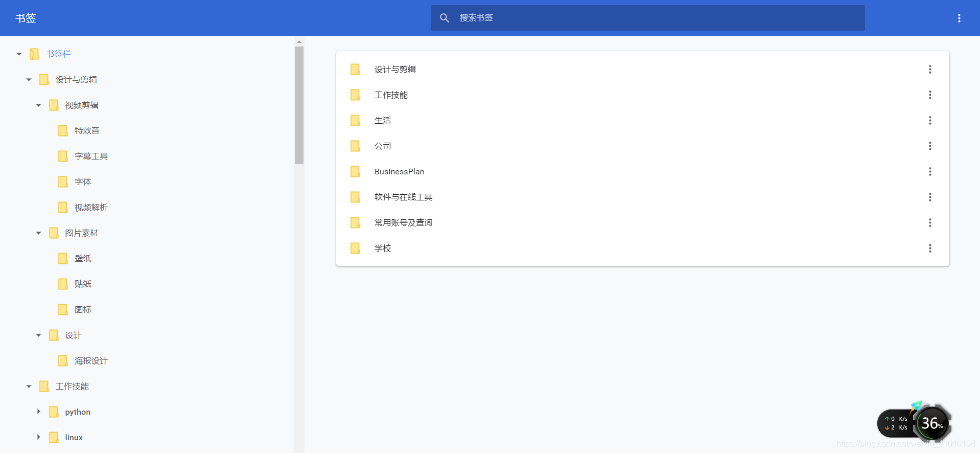Image resolution: width=980 pixels, height=453 pixels.
Task: Open more actions for 常用账号及查询 row
Action: tap(930, 222)
